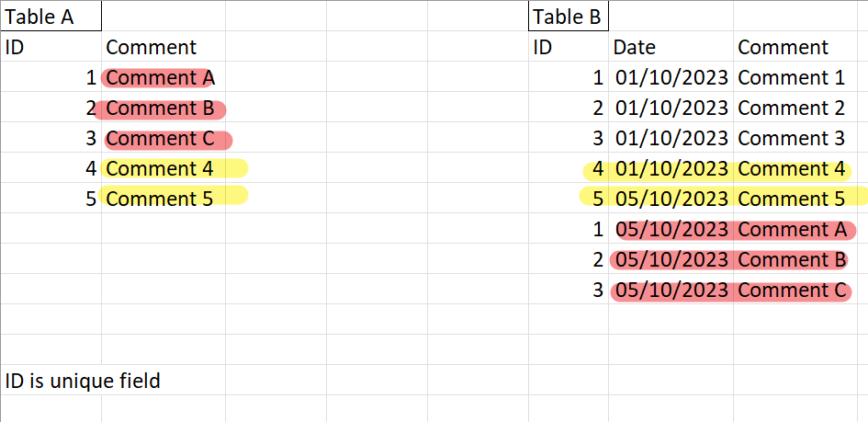Select ID 2 beside Comment B in Table A
This screenshot has height=422, width=868.
(x=51, y=108)
